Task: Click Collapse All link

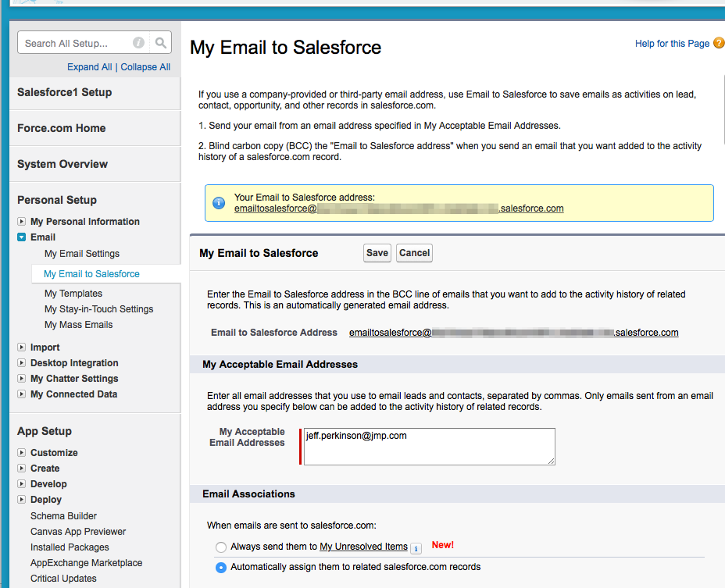Action: click(145, 67)
